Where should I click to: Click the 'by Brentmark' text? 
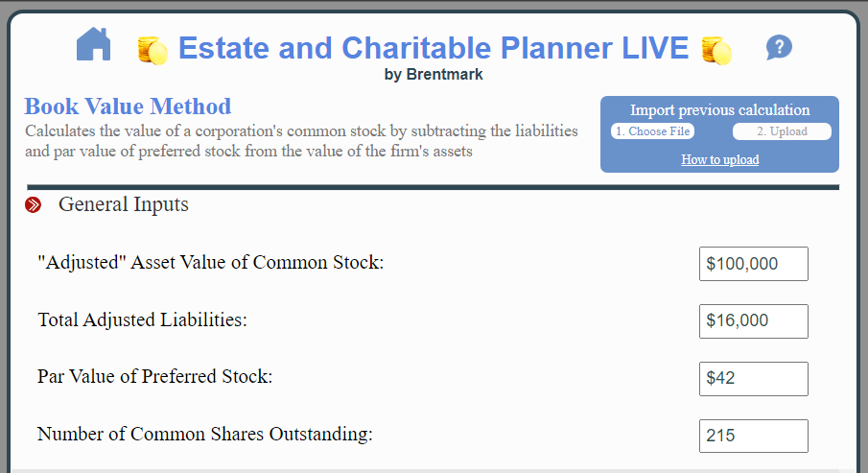point(434,75)
